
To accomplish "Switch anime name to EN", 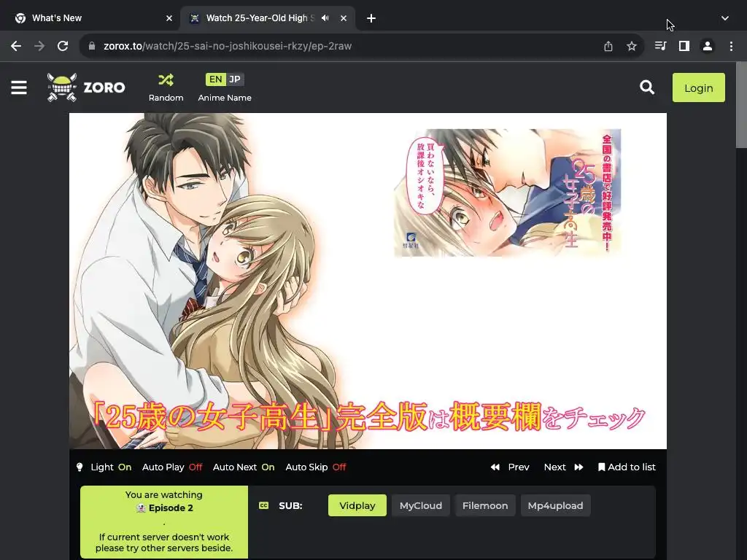I will pyautogui.click(x=215, y=79).
